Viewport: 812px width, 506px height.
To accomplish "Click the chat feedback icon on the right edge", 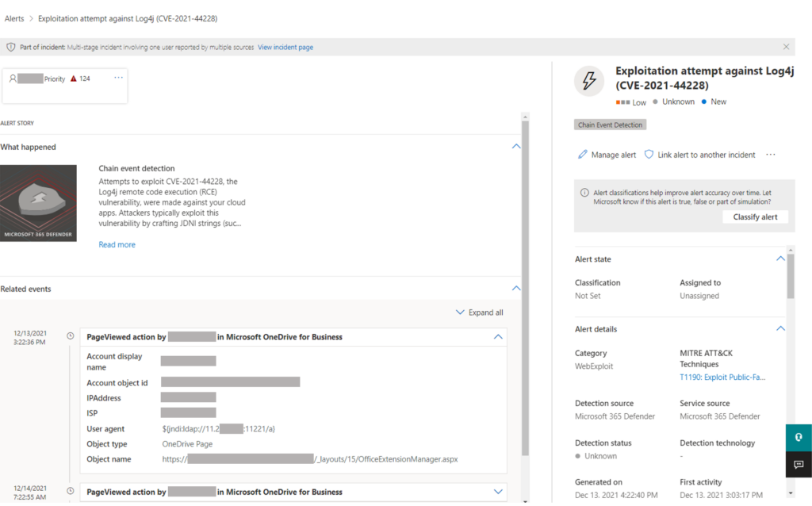I will tap(799, 465).
